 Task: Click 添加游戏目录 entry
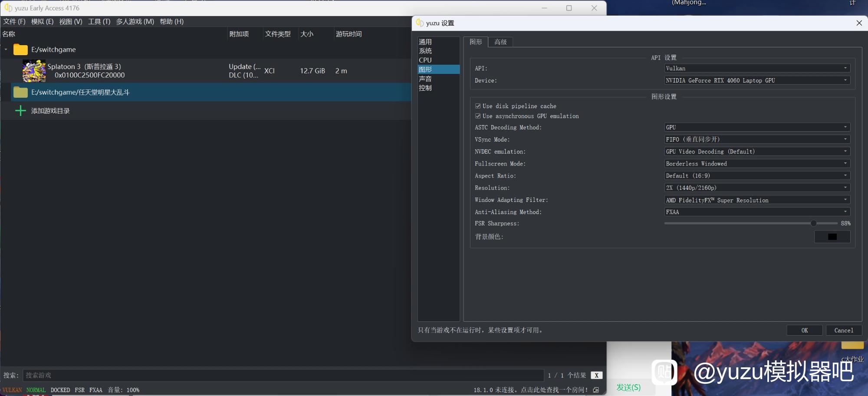[x=50, y=111]
